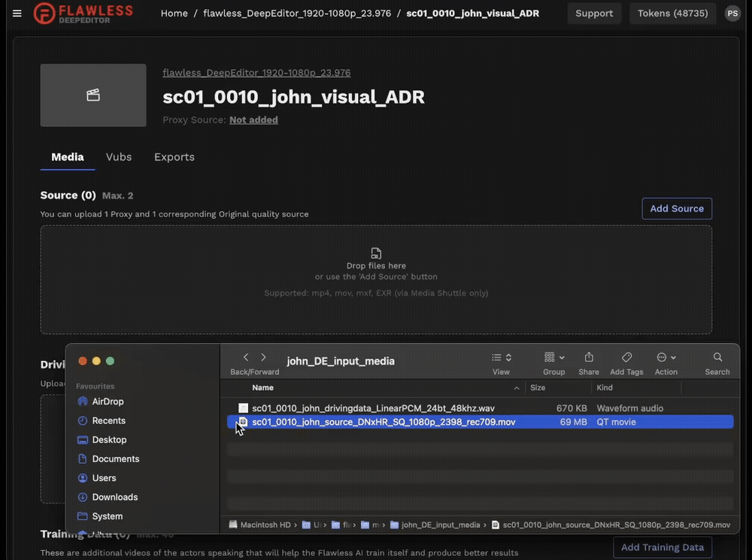Open the Finder Action icon
Viewport: 752px width, 560px height.
coord(662,357)
